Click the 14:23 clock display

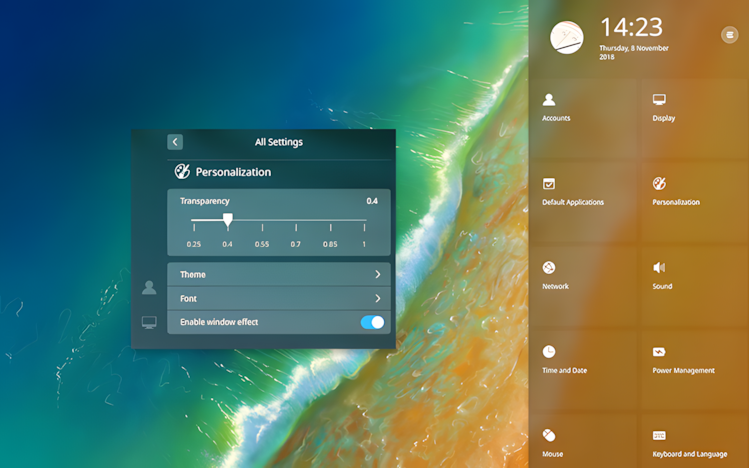(631, 27)
